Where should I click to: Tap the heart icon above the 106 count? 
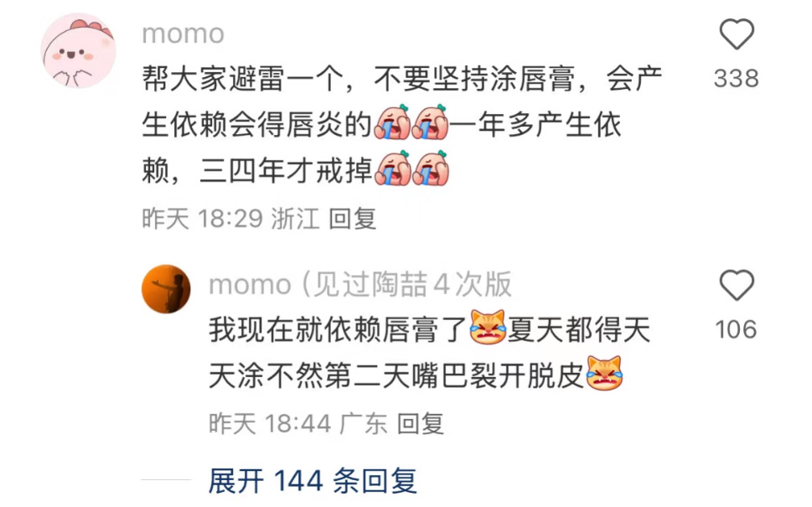coord(737,286)
